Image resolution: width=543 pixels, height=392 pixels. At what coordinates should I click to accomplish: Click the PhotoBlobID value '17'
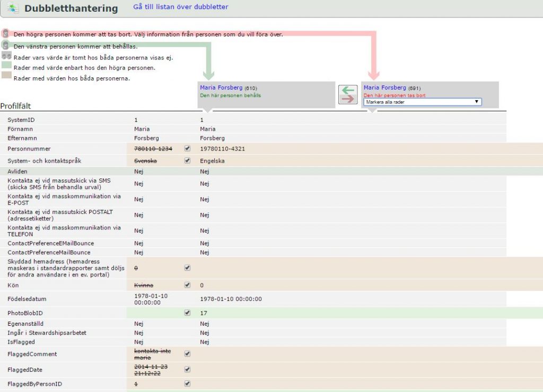(204, 313)
